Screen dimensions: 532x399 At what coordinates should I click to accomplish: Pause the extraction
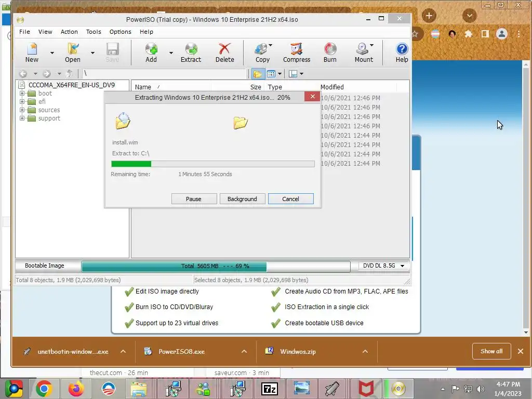click(x=194, y=199)
